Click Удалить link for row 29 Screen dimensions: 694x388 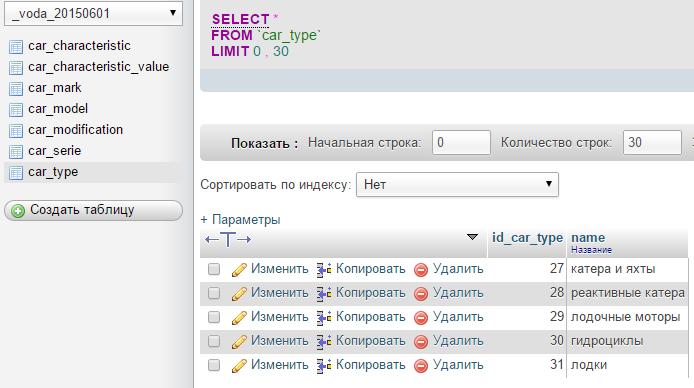[458, 317]
